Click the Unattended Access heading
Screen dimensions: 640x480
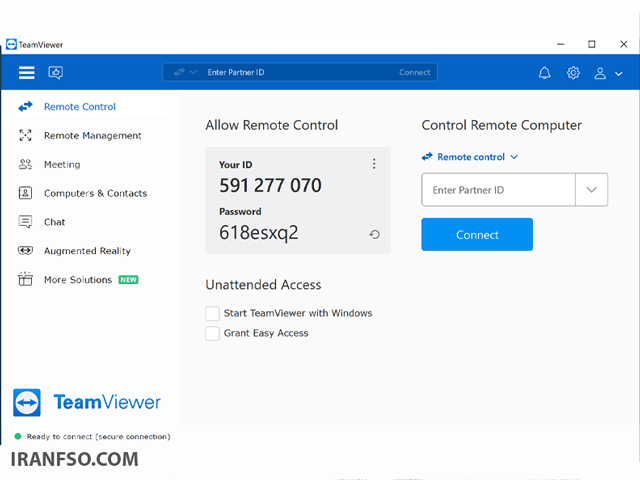[x=263, y=284]
